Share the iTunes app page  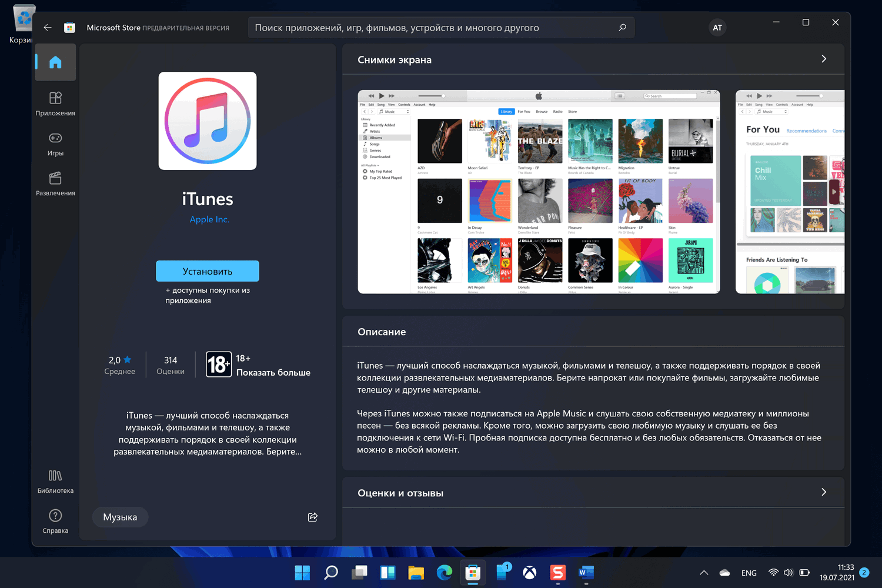(x=313, y=517)
